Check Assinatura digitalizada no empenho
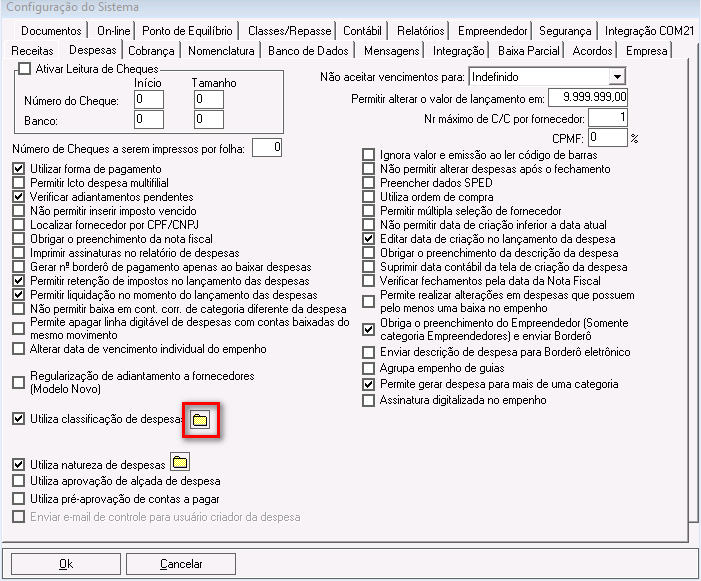Screen dimensions: 701x581 pos(368,400)
